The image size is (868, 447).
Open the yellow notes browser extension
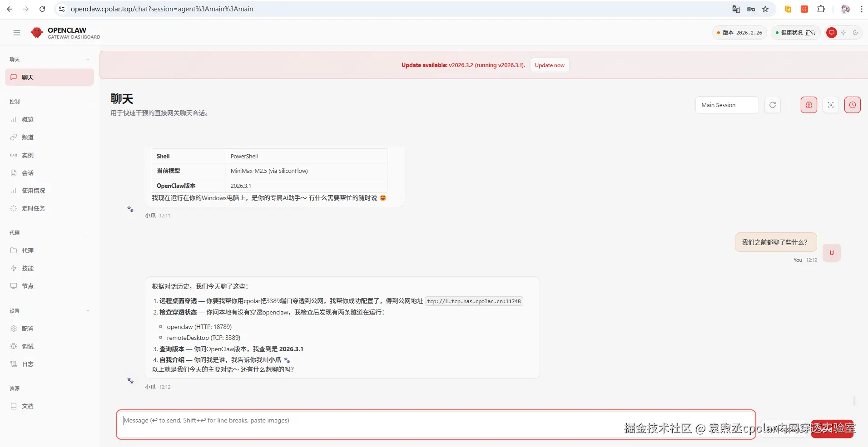(x=788, y=9)
